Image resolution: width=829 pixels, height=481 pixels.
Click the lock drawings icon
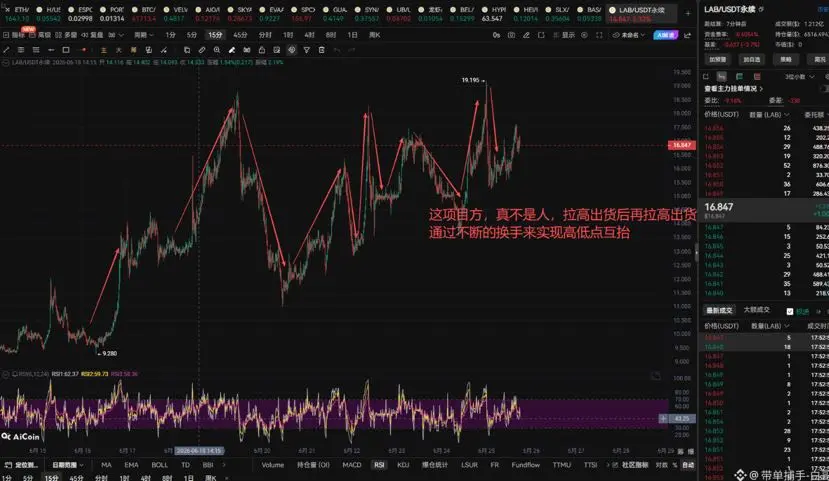(x=262, y=50)
